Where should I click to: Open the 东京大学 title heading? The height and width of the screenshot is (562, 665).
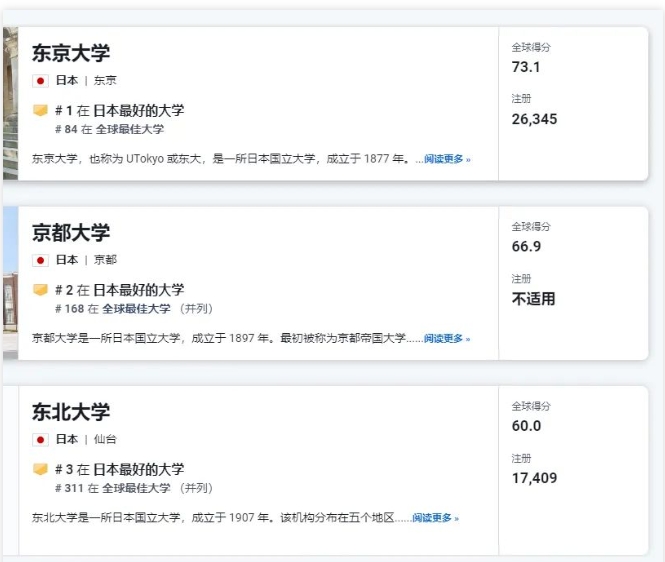(71, 53)
